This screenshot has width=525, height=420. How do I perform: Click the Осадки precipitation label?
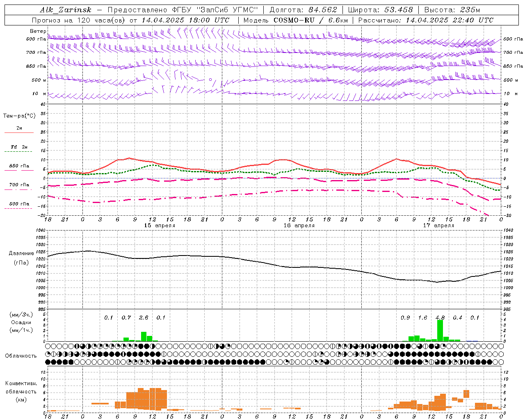click(x=21, y=323)
